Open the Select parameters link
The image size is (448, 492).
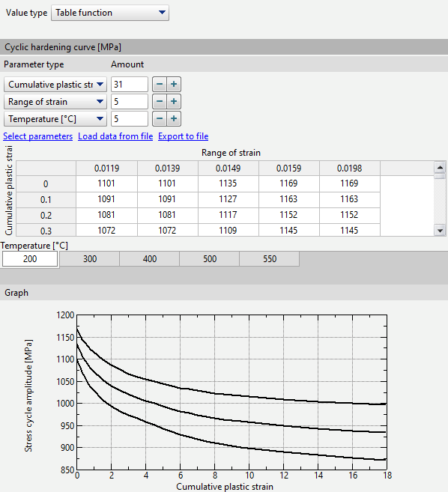click(x=37, y=136)
